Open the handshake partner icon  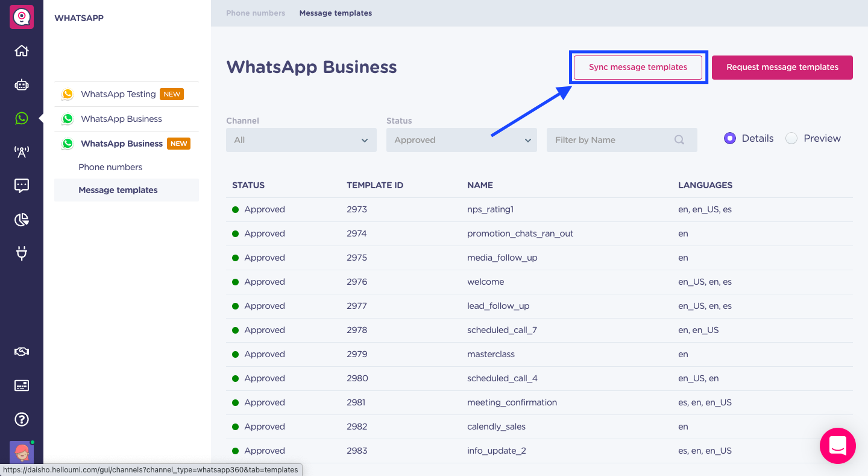[22, 352]
